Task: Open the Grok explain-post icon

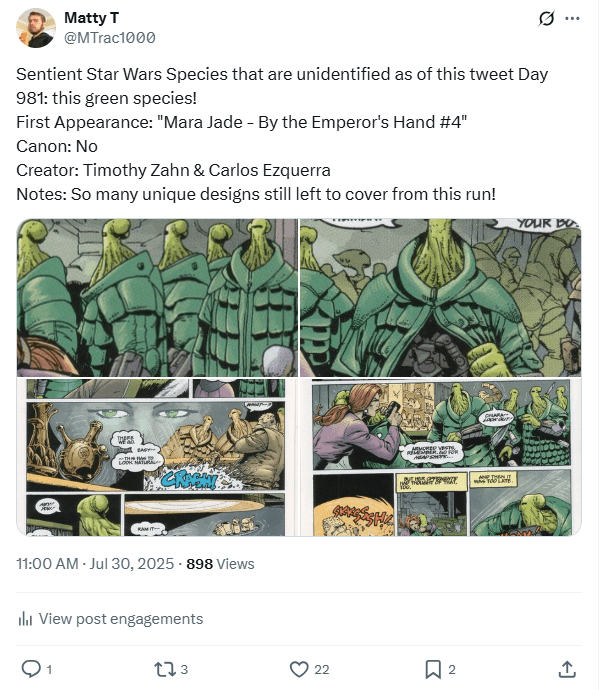Action: (546, 19)
